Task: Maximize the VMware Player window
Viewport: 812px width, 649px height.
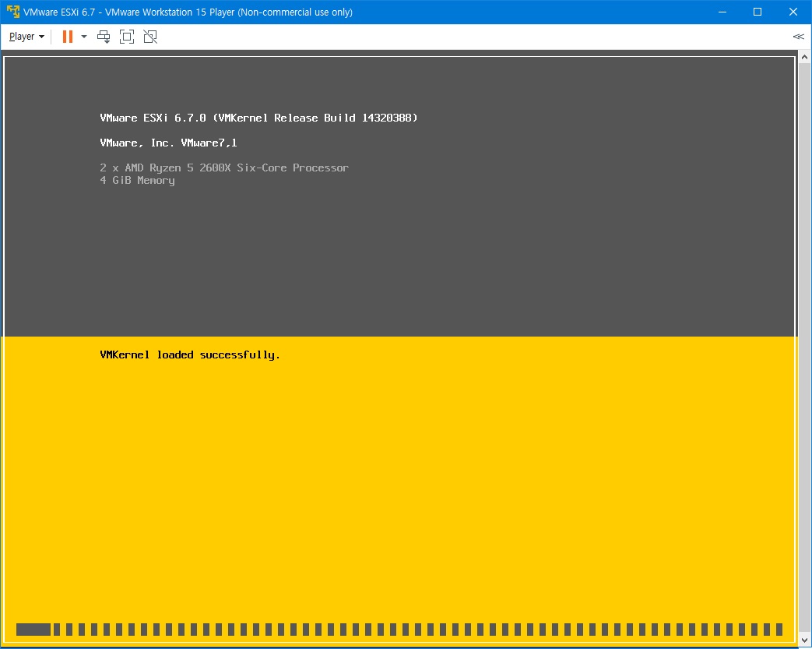Action: click(x=757, y=12)
